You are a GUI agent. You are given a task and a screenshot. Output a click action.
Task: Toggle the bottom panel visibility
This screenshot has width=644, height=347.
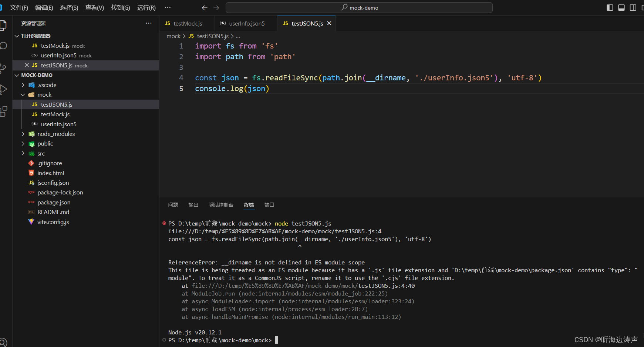(x=621, y=7)
